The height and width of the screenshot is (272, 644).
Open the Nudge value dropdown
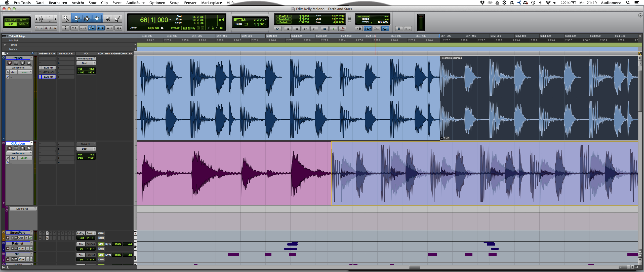[x=266, y=24]
